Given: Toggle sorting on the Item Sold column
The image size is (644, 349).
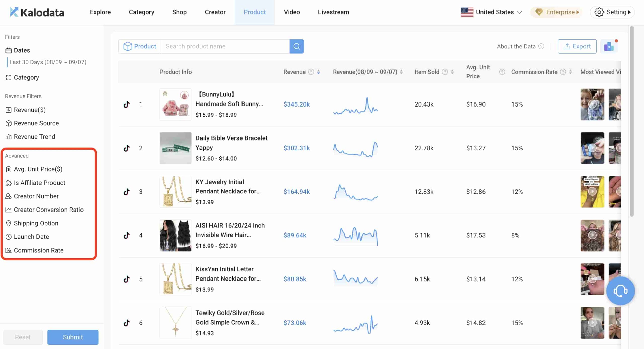Looking at the screenshot, I should point(453,72).
